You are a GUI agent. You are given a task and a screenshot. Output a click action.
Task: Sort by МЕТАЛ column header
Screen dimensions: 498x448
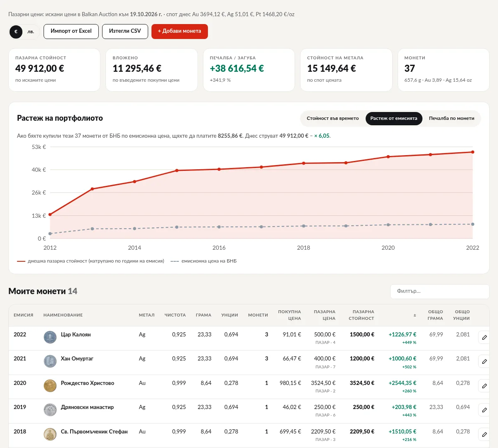146,315
